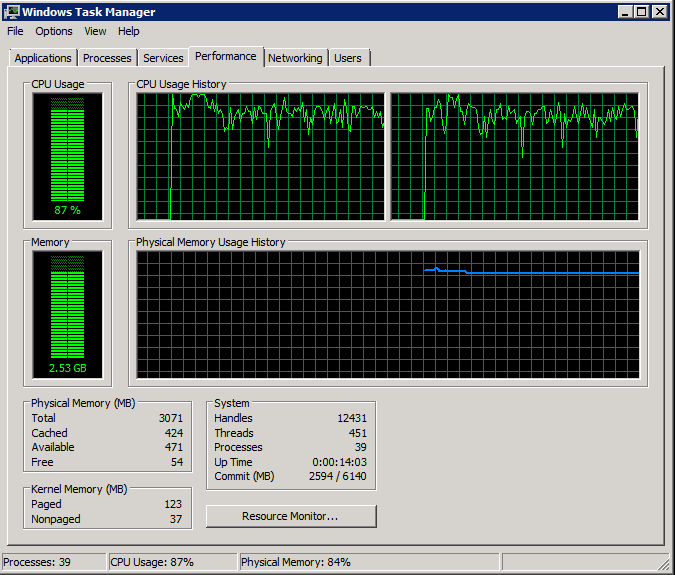
Task: Switch to the Networking tab
Action: (295, 58)
